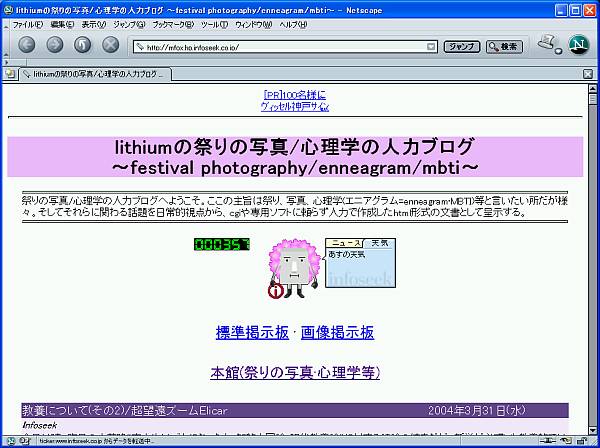The image size is (600, 448).
Task: Open new tab with tab bar icon
Action: 9,73
